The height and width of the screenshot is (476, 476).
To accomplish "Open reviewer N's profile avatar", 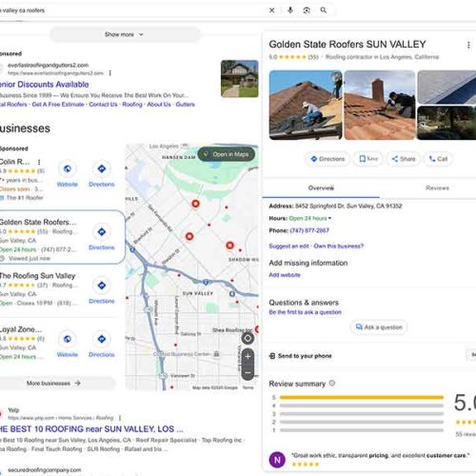I will [277, 460].
